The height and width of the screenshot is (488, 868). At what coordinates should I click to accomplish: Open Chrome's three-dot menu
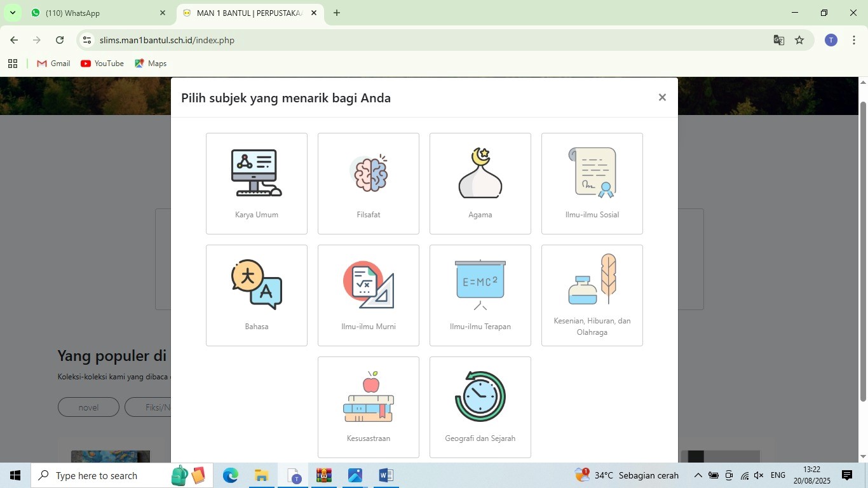(x=854, y=40)
